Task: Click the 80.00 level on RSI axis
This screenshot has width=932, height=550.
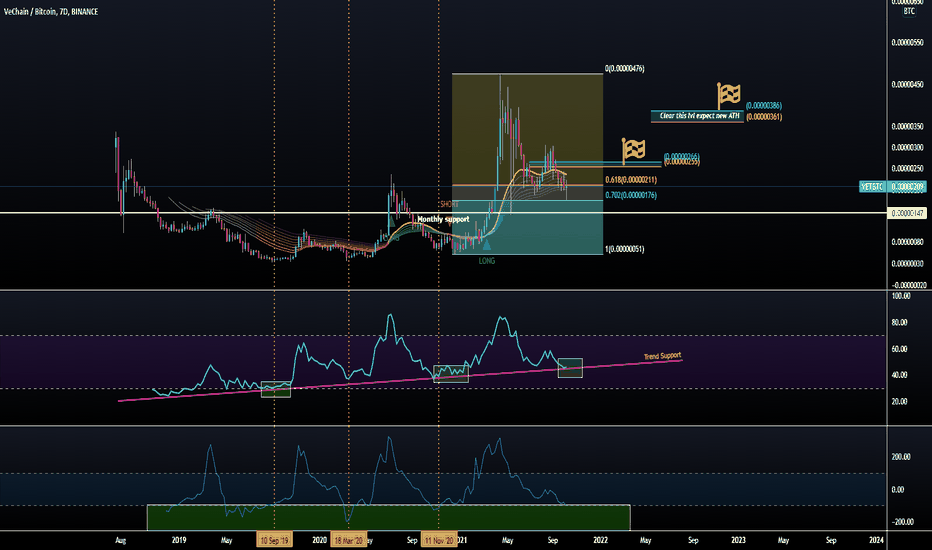Action: pyautogui.click(x=899, y=322)
